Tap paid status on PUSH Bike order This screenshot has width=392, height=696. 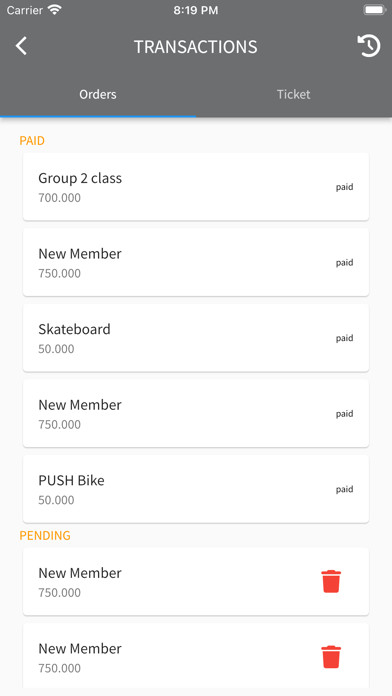344,489
